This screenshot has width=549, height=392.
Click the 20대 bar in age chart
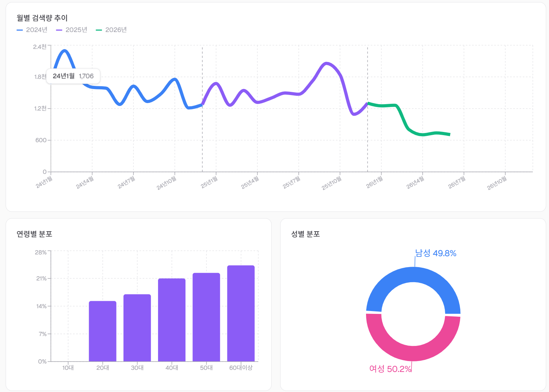click(102, 331)
